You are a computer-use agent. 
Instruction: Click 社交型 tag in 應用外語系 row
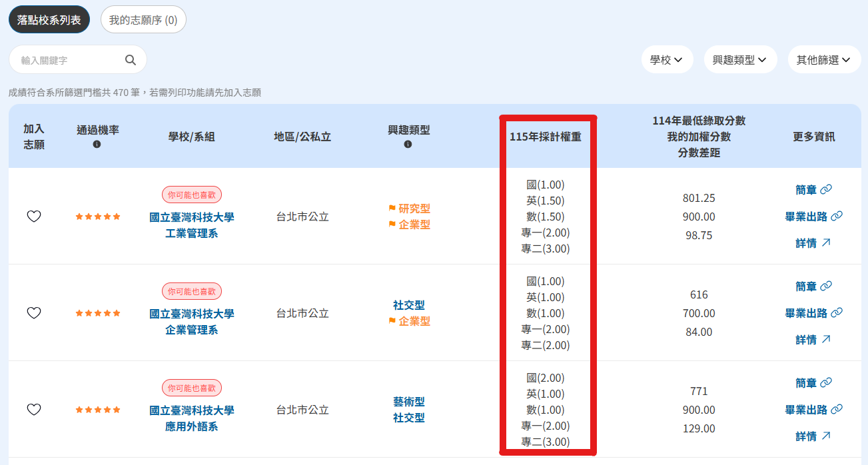tap(409, 418)
